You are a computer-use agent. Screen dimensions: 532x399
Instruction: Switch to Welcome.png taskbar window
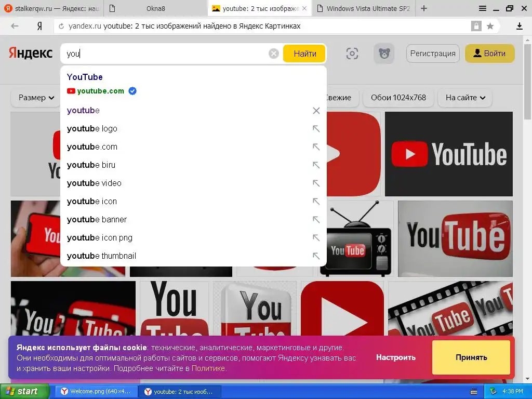[96, 392]
